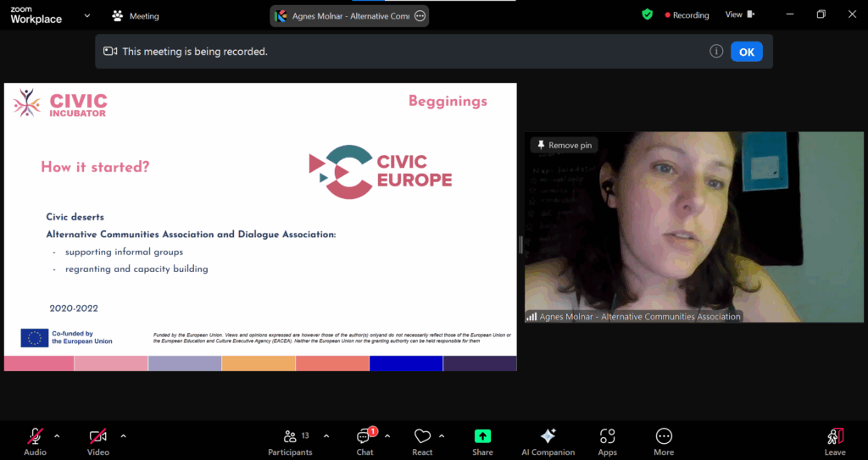Open AI Companion

(x=548, y=441)
